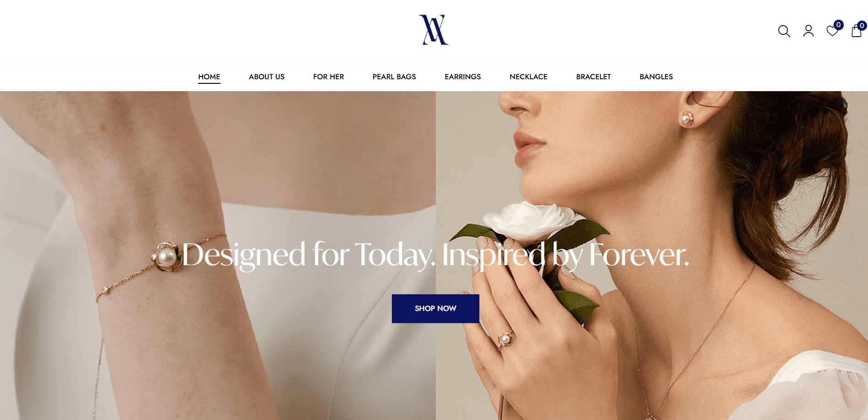The height and width of the screenshot is (420, 868).
Task: Browse the PEARL BAGS category
Action: (394, 77)
